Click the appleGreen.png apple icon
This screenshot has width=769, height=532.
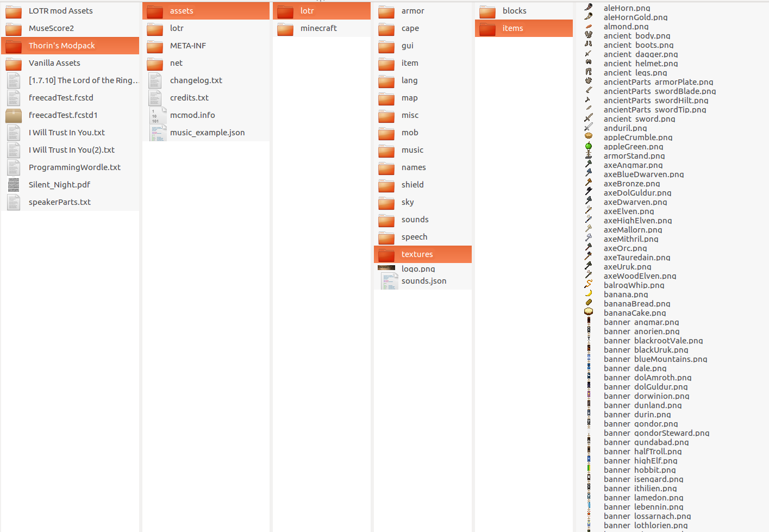point(589,146)
